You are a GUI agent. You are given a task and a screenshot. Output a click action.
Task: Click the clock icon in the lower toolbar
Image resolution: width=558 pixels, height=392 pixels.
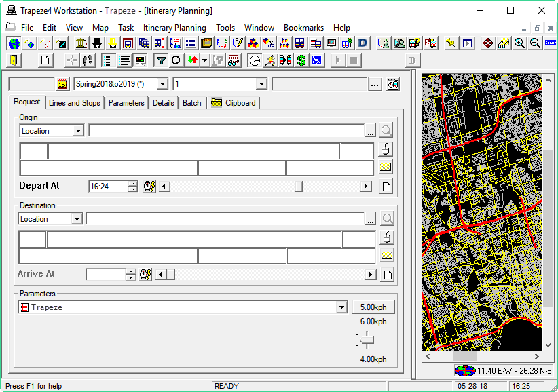click(255, 60)
